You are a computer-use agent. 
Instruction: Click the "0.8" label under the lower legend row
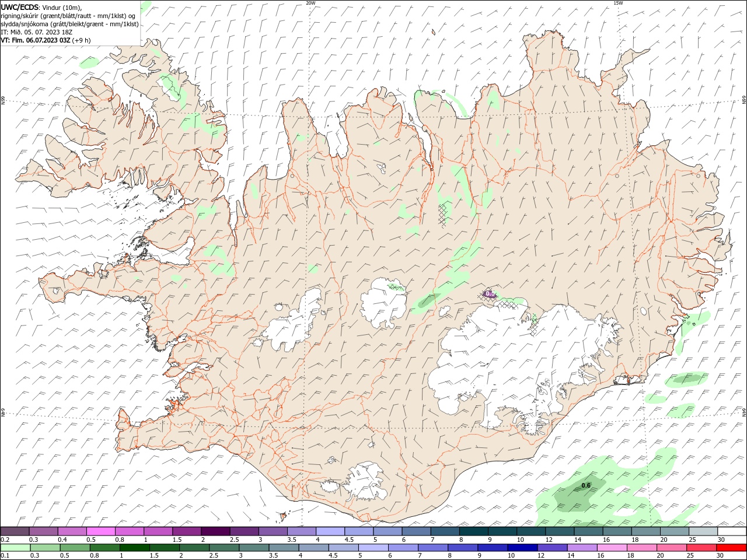(x=95, y=555)
